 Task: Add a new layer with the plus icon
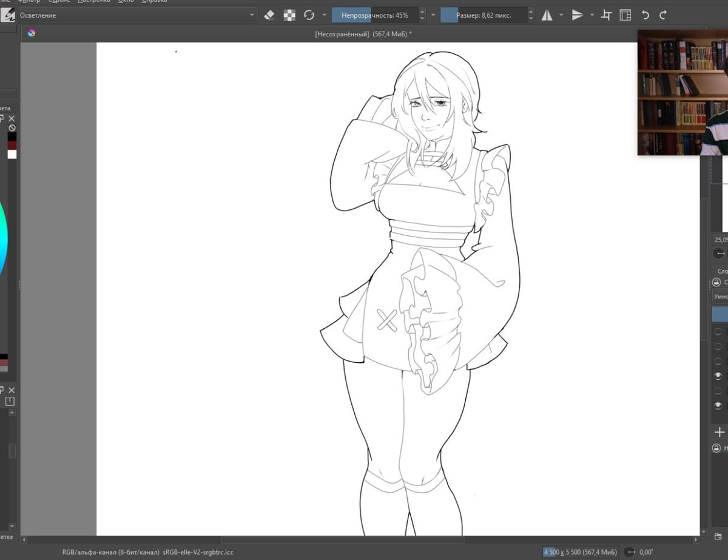720,432
